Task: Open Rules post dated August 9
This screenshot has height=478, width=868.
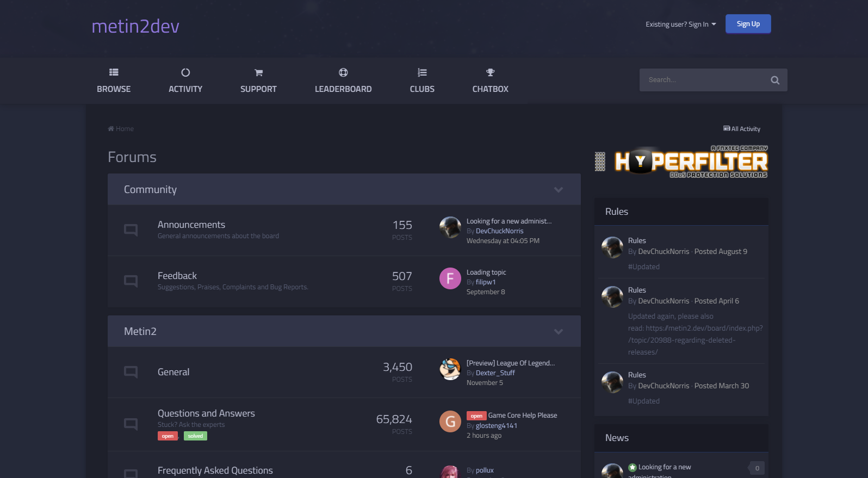Action: point(637,240)
